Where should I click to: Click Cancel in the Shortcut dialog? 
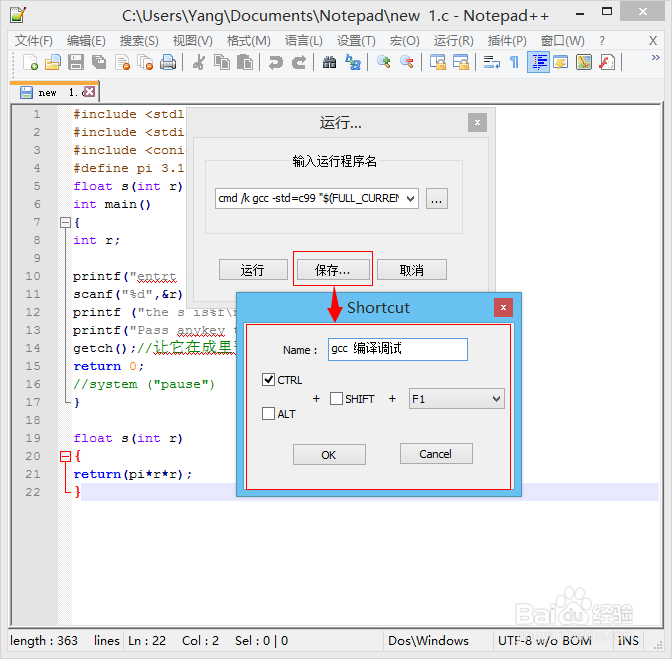(436, 454)
